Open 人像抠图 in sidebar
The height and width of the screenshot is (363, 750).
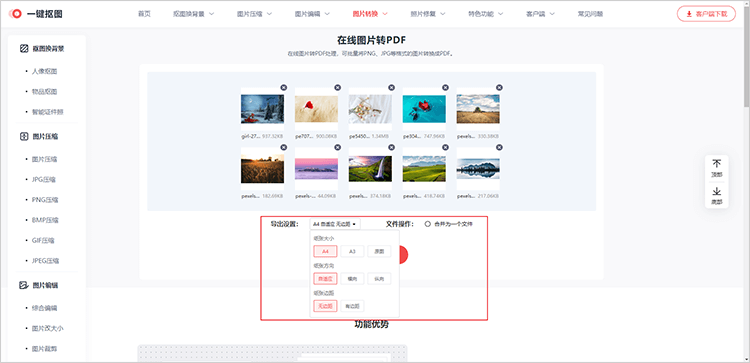(44, 71)
